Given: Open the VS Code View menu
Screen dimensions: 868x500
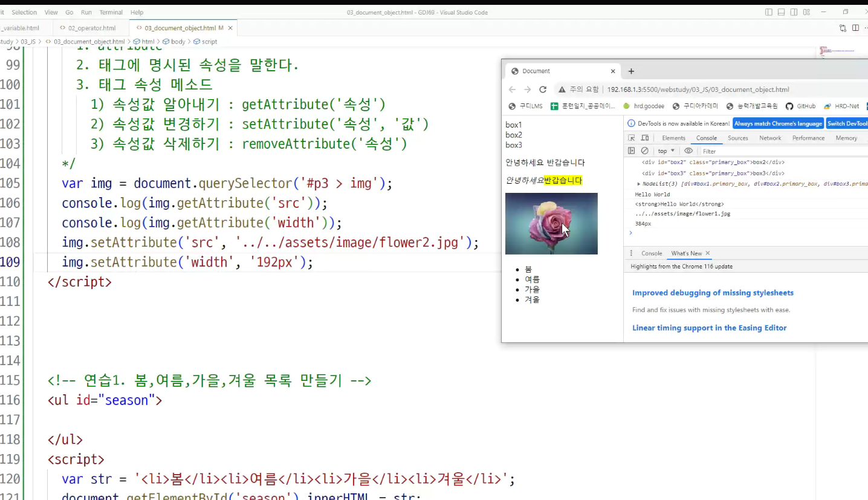Looking at the screenshot, I should pos(51,12).
